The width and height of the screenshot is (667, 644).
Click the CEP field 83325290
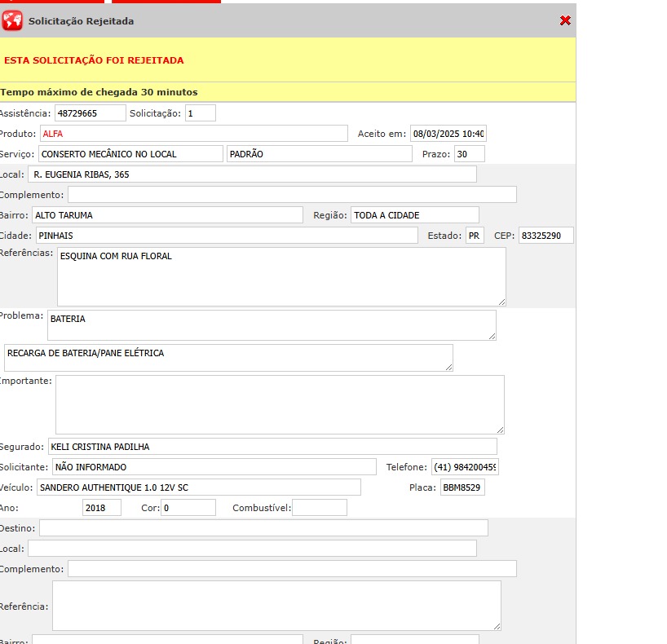click(x=546, y=236)
